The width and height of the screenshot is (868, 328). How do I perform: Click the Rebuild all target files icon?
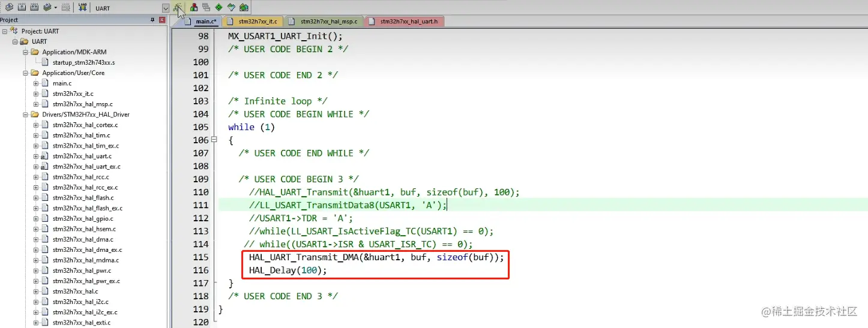[x=34, y=8]
